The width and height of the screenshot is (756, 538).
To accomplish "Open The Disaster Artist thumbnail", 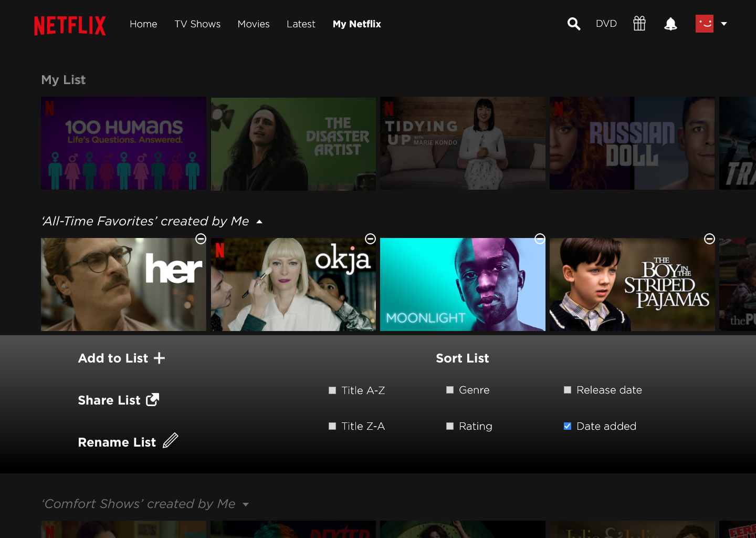I will coord(293,143).
